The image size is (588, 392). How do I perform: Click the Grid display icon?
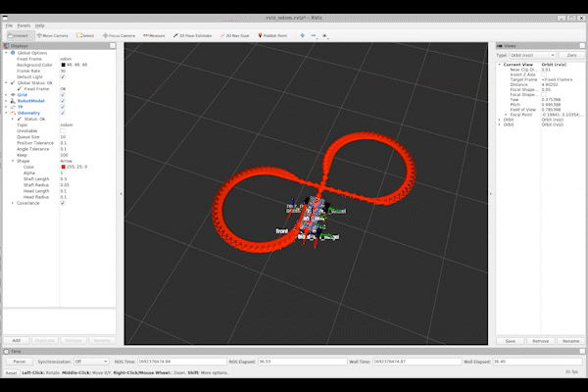13,95
